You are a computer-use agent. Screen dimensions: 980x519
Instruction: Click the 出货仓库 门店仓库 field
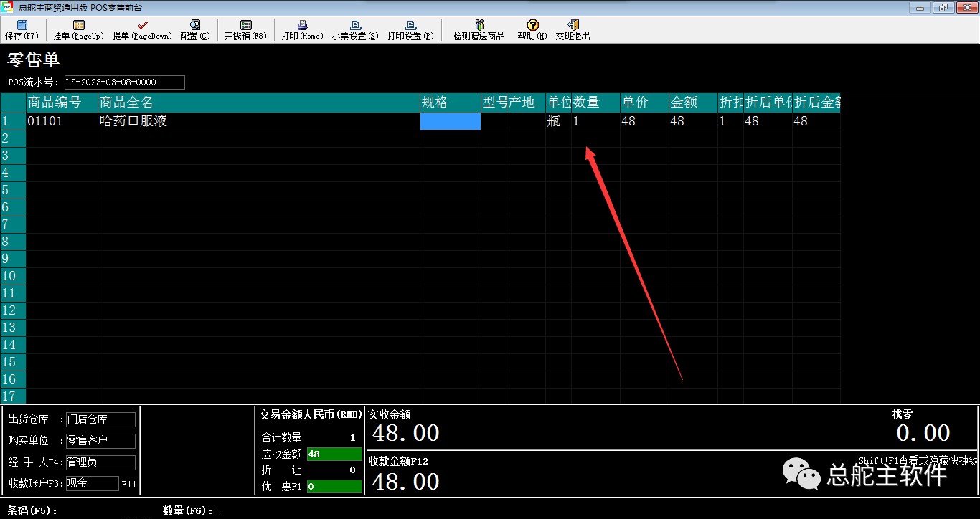[100, 419]
